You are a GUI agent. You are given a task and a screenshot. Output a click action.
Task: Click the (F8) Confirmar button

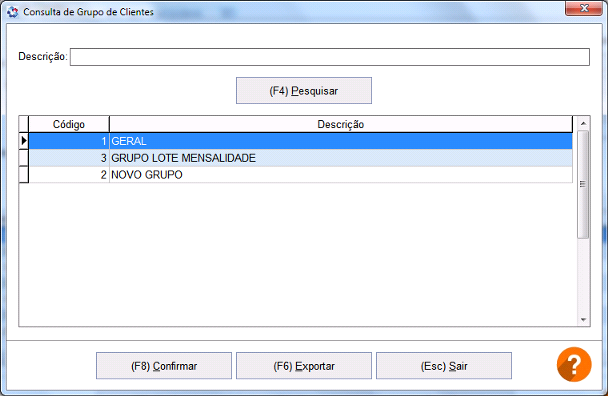tap(164, 366)
